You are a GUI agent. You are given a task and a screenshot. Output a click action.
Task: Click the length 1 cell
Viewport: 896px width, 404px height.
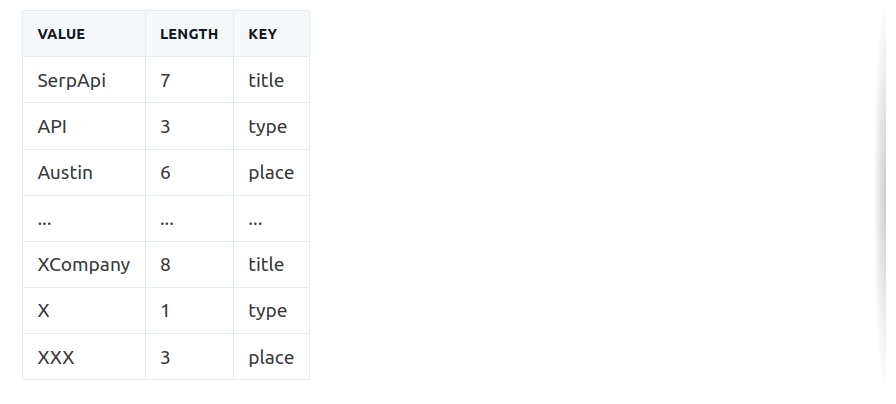click(x=189, y=311)
